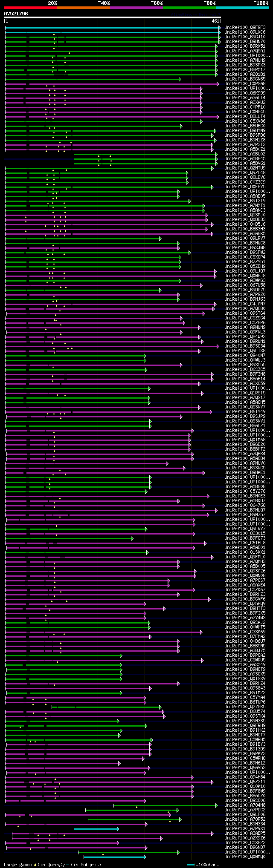Open UniRef100_Q2HTU9 label
The width and height of the screenshot is (273, 868).
245,168
